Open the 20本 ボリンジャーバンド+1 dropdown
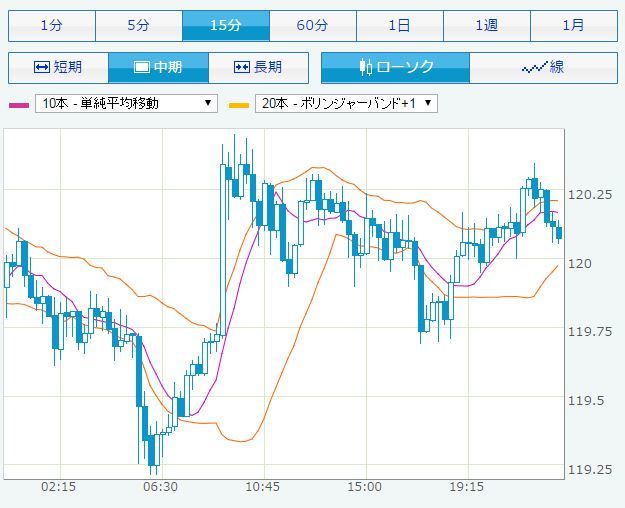Screen dimensions: 625x508 pyautogui.click(x=346, y=104)
